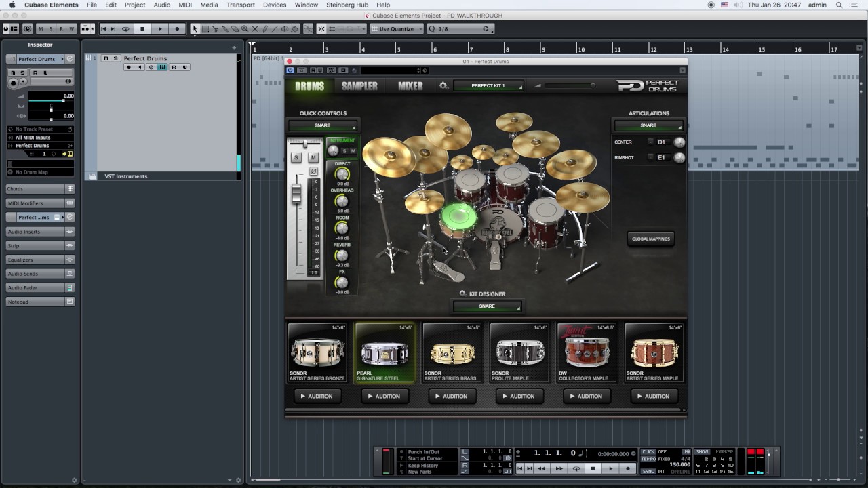Image resolution: width=868 pixels, height=488 pixels.
Task: Click the Kit Designer gear icon
Action: (462, 293)
